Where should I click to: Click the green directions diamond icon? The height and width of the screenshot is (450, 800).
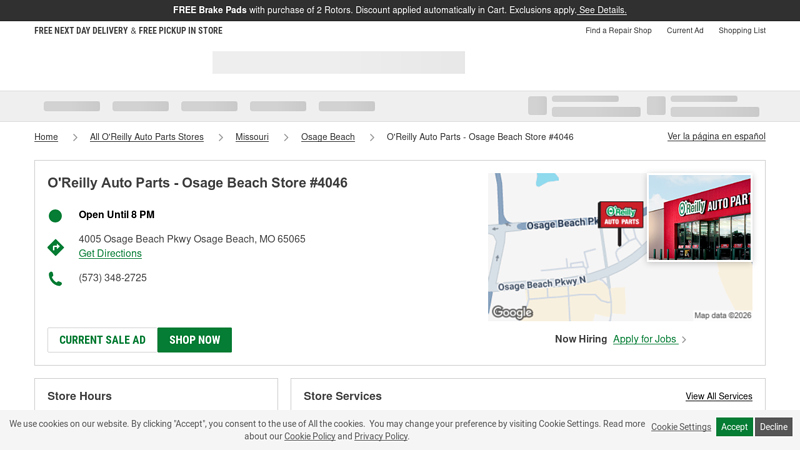click(55, 247)
